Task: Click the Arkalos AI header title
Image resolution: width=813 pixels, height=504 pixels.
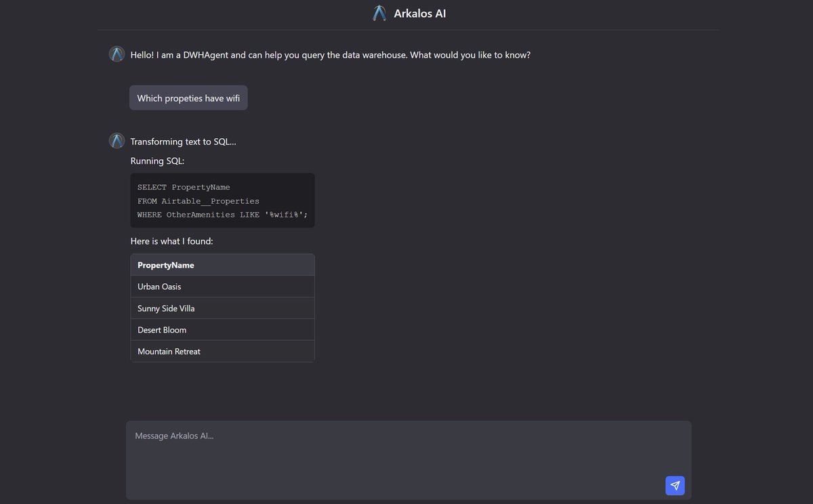Action: (420, 14)
